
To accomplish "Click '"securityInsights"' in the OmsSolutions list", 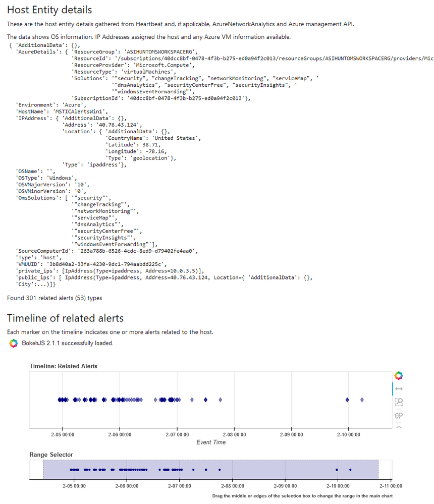I will pyautogui.click(x=103, y=238).
